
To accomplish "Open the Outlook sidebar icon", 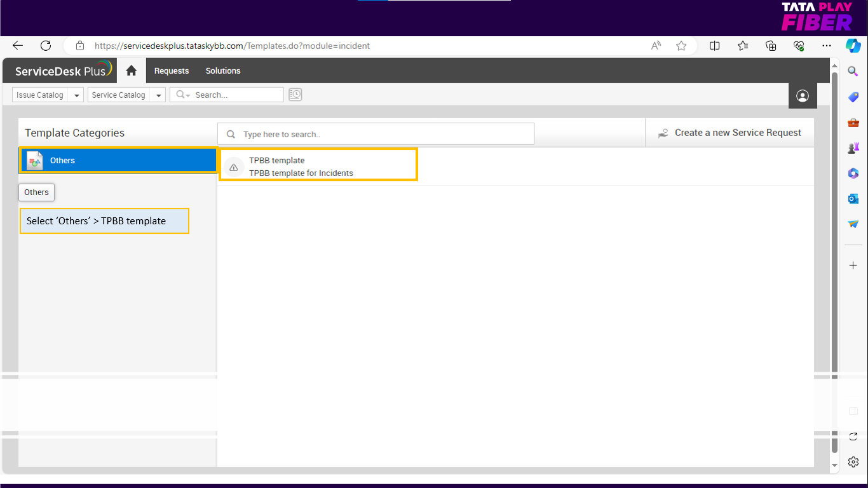I will [853, 198].
